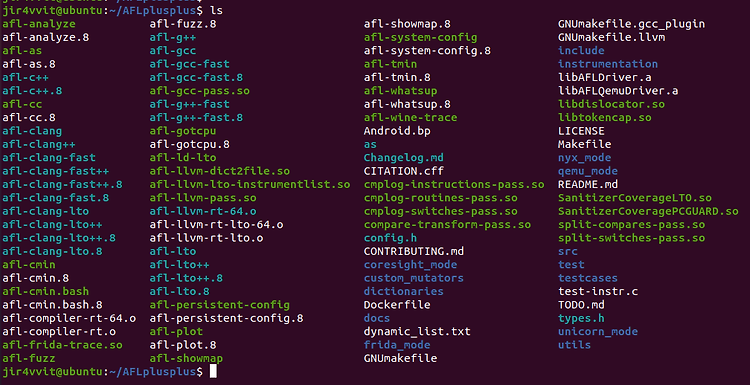750x385 pixels.
Task: Select afl-g++-fast.8 in the listing
Action: pyautogui.click(x=196, y=118)
